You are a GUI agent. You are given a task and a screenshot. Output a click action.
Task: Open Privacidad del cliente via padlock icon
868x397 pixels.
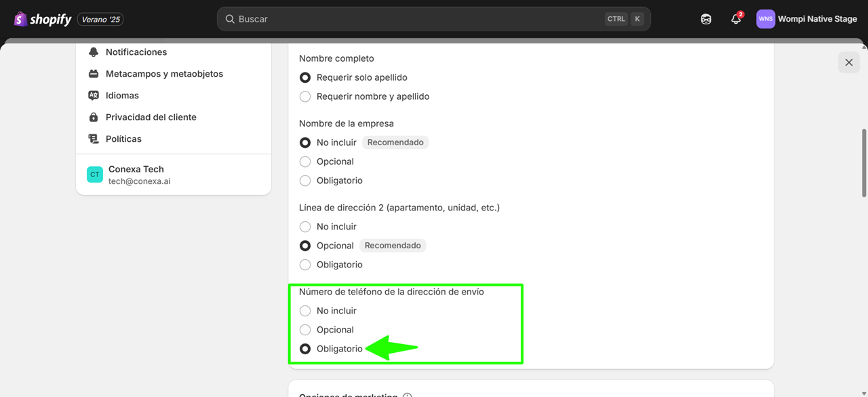(x=92, y=117)
